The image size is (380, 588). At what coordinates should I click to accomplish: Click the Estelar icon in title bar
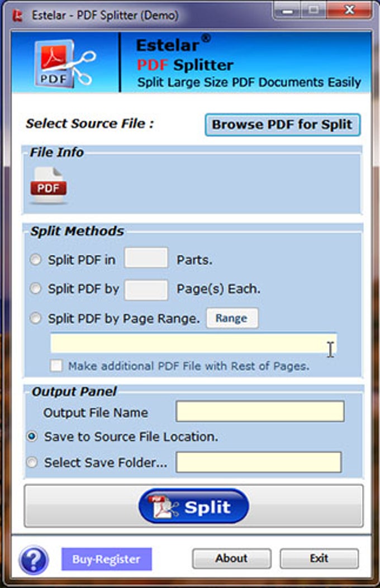tap(18, 15)
